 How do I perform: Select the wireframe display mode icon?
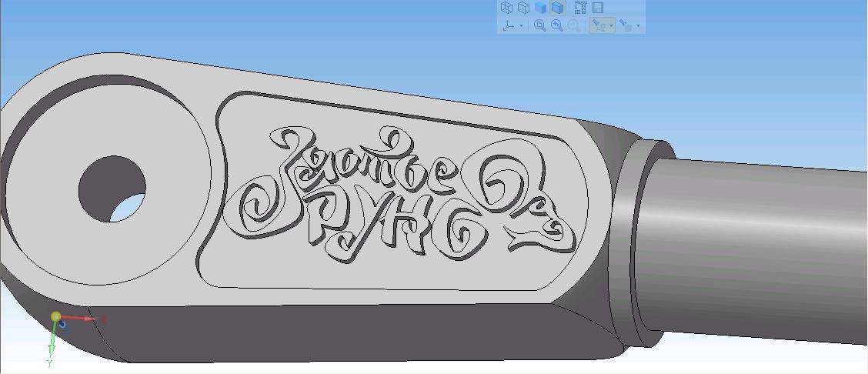(507, 8)
